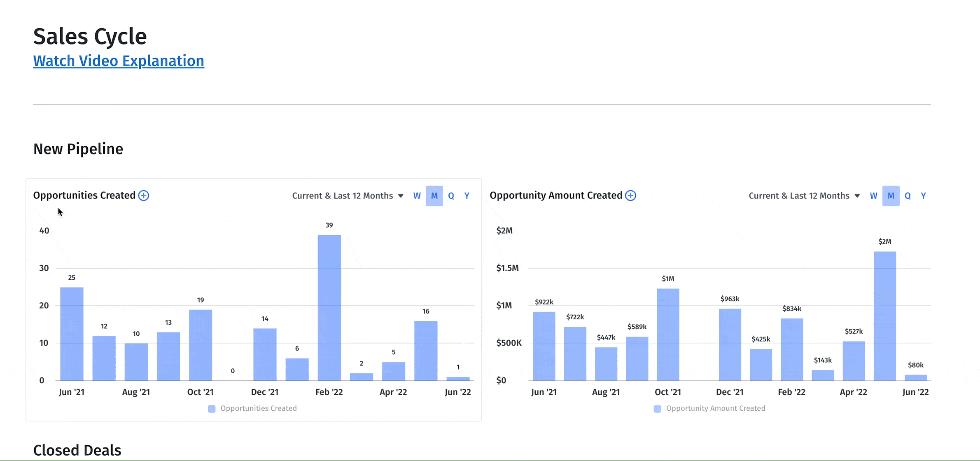Click the add icon on Opportunities Created
Image resolution: width=980 pixels, height=461 pixels.
[143, 195]
